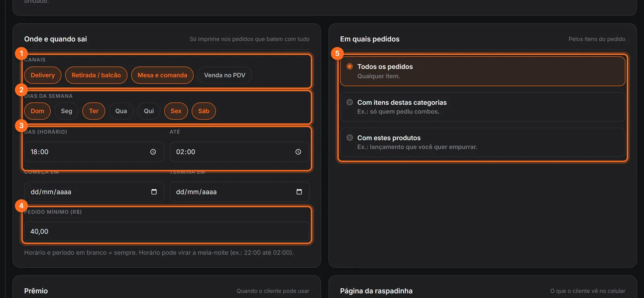This screenshot has height=298, width=644.
Task: Open calendar icon in Termina em field
Action: pyautogui.click(x=299, y=192)
